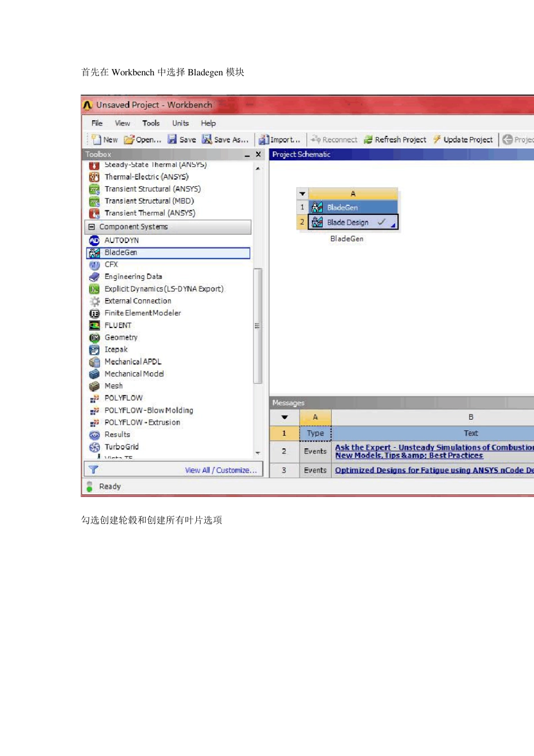534x756 pixels.
Task: Select POLYFLOW - Extrusion in Toolbox
Action: click(142, 422)
